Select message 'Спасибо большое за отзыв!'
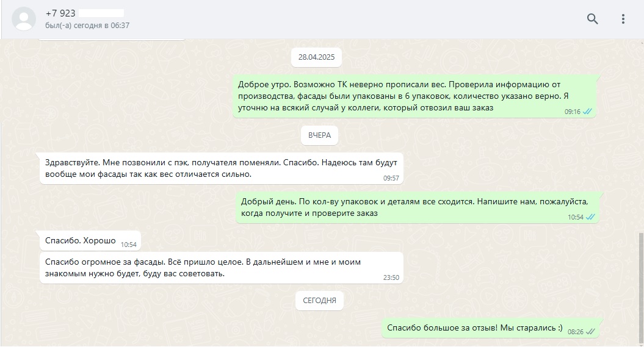Screen dimensions: 644x347 (490, 328)
